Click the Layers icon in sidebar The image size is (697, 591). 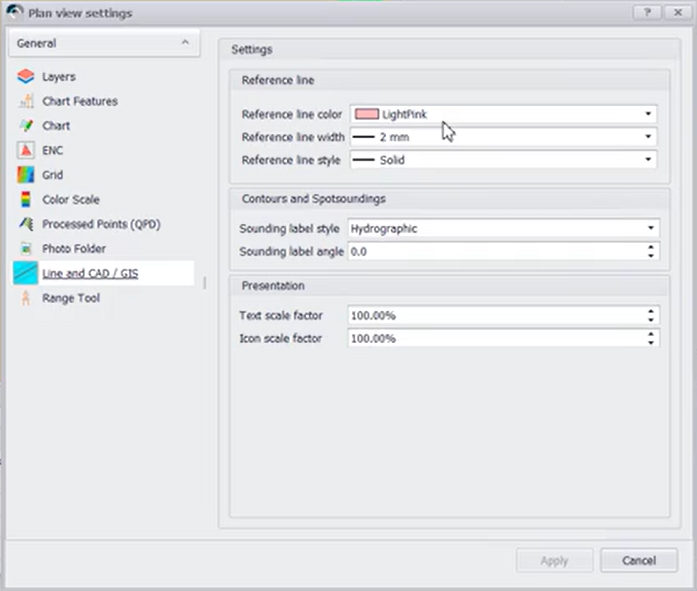point(26,77)
